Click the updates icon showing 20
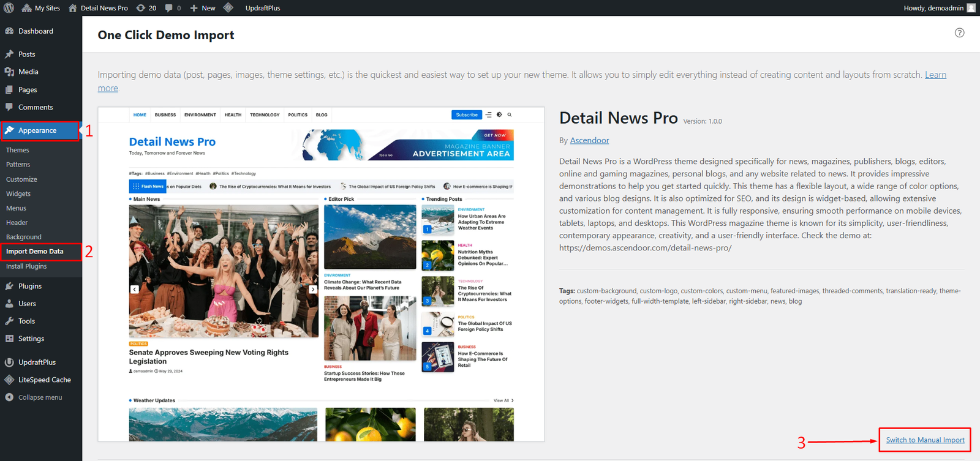 (x=146, y=8)
